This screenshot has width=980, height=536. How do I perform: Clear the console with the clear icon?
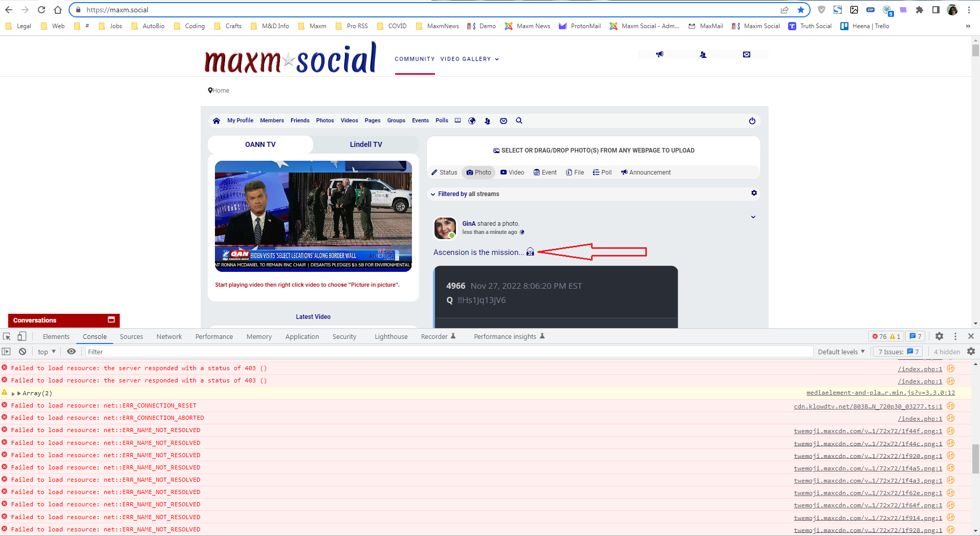point(23,352)
